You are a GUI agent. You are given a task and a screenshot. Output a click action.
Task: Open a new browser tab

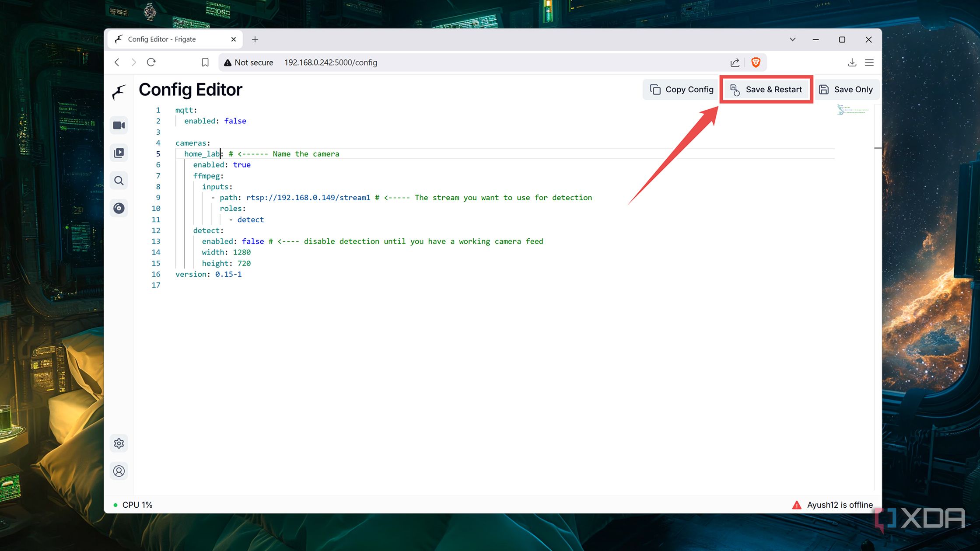255,39
